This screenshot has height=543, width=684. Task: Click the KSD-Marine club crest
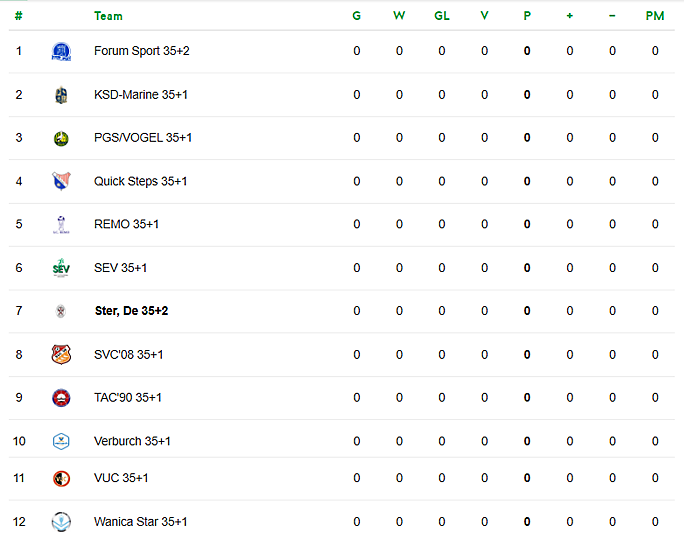click(61, 95)
